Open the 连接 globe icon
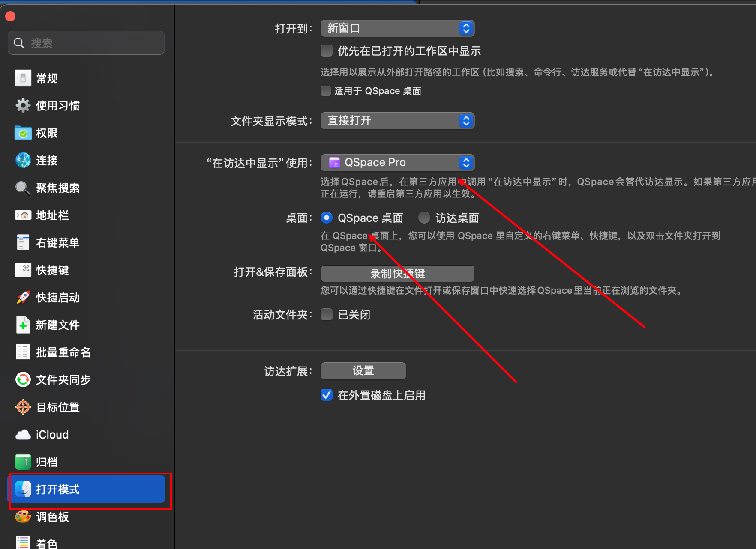This screenshot has height=549, width=756. pos(23,161)
